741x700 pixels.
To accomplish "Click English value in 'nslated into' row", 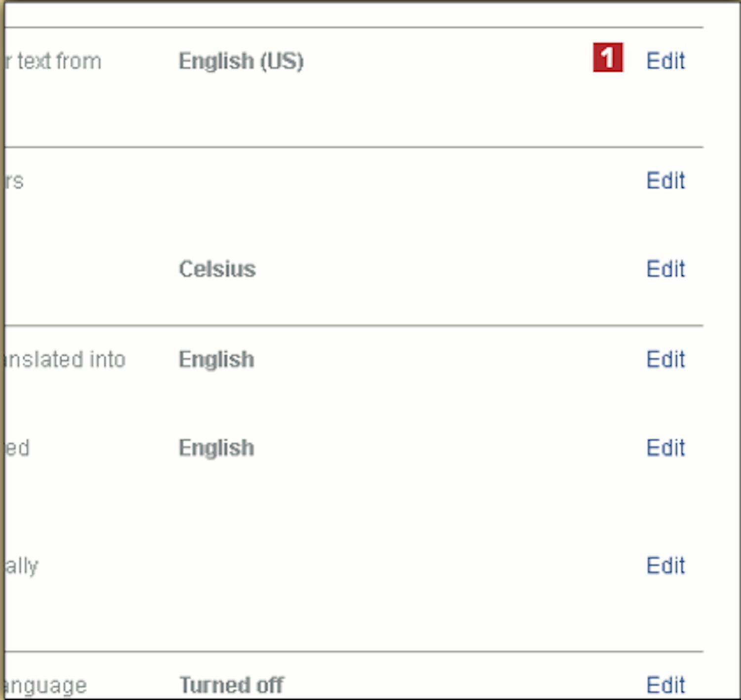I will [x=216, y=359].
